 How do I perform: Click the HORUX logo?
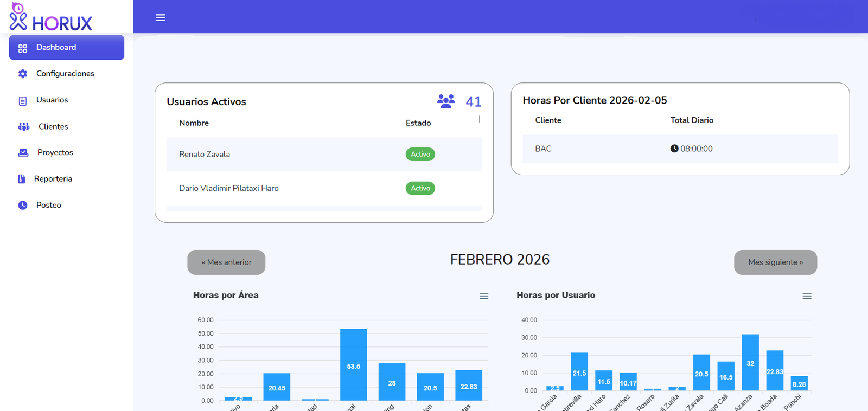coord(50,17)
